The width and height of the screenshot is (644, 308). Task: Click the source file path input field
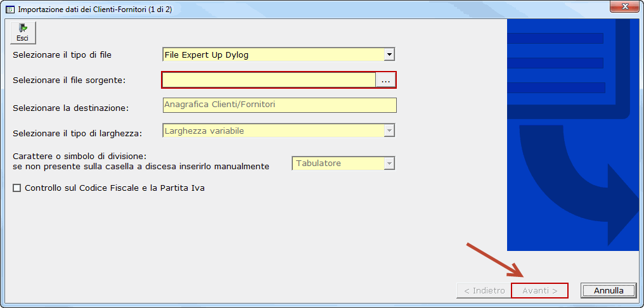(269, 80)
